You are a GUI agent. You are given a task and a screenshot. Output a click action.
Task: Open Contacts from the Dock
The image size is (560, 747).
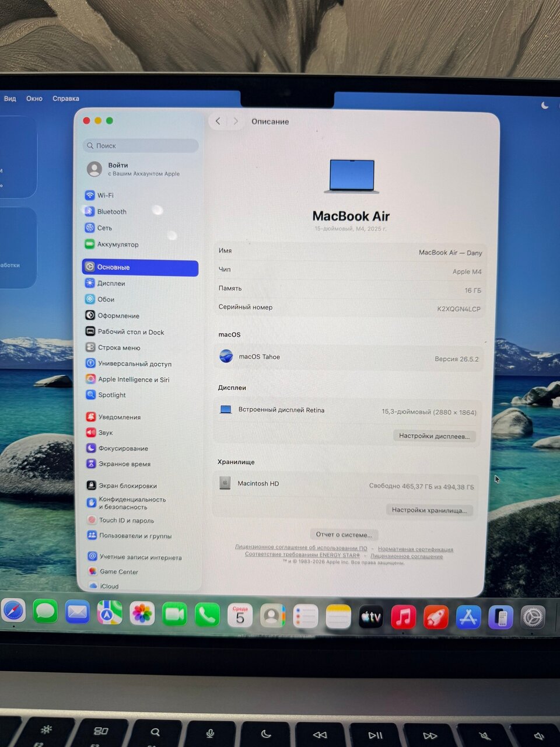click(x=272, y=616)
